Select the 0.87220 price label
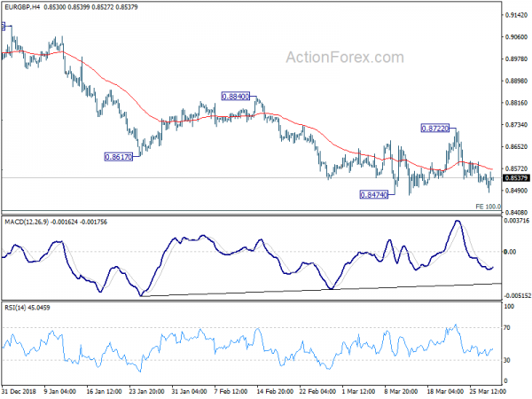532x399 pixels. (x=435, y=129)
